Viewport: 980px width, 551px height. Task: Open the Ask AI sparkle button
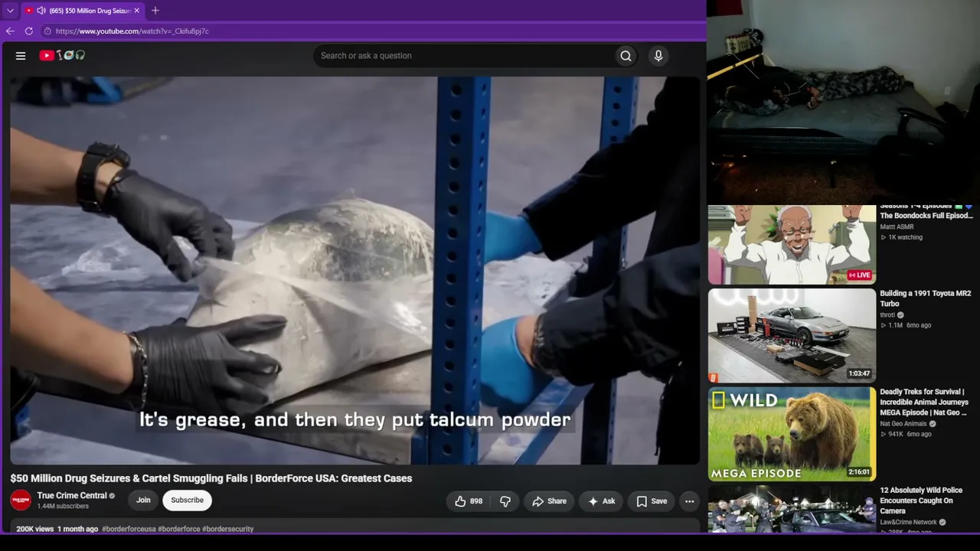[602, 501]
